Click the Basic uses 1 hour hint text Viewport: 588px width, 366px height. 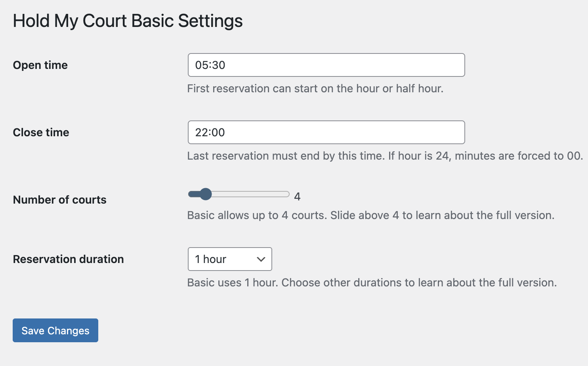(372, 282)
